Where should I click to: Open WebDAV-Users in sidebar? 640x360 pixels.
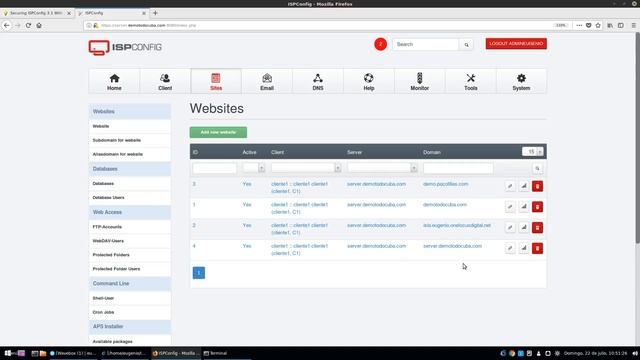click(x=108, y=241)
